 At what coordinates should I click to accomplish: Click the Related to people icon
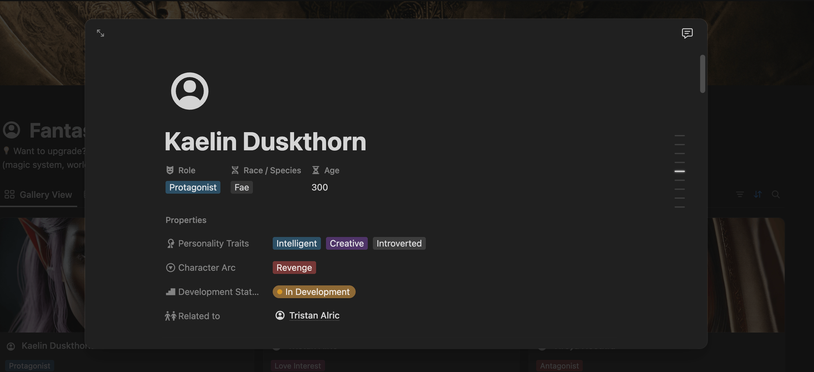170,316
